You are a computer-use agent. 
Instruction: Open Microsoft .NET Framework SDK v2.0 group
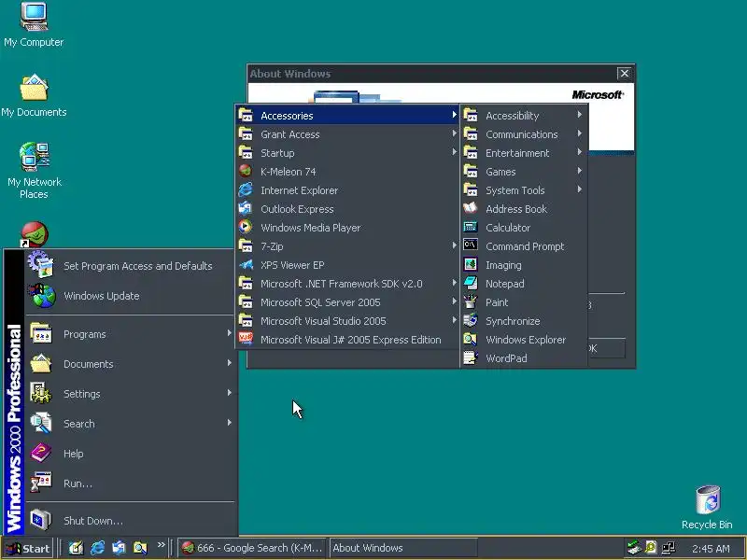tap(347, 284)
